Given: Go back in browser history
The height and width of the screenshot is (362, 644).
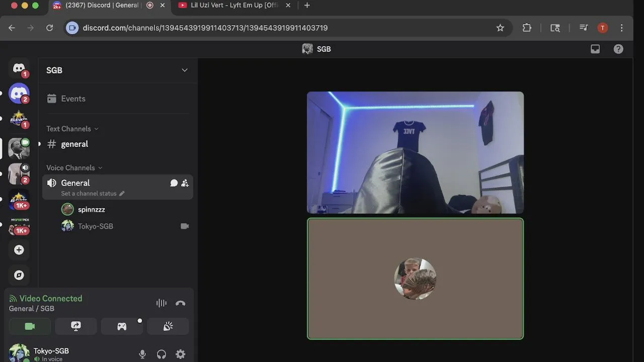Looking at the screenshot, I should click(x=12, y=28).
